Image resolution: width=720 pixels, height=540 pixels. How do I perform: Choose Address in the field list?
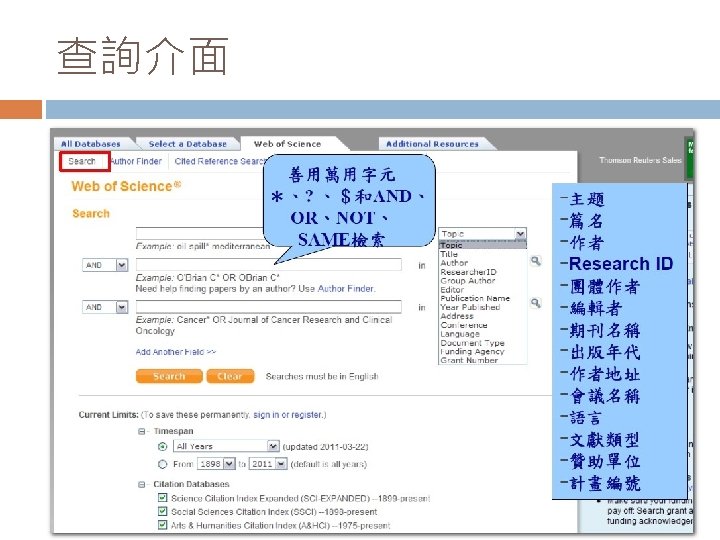click(482, 316)
